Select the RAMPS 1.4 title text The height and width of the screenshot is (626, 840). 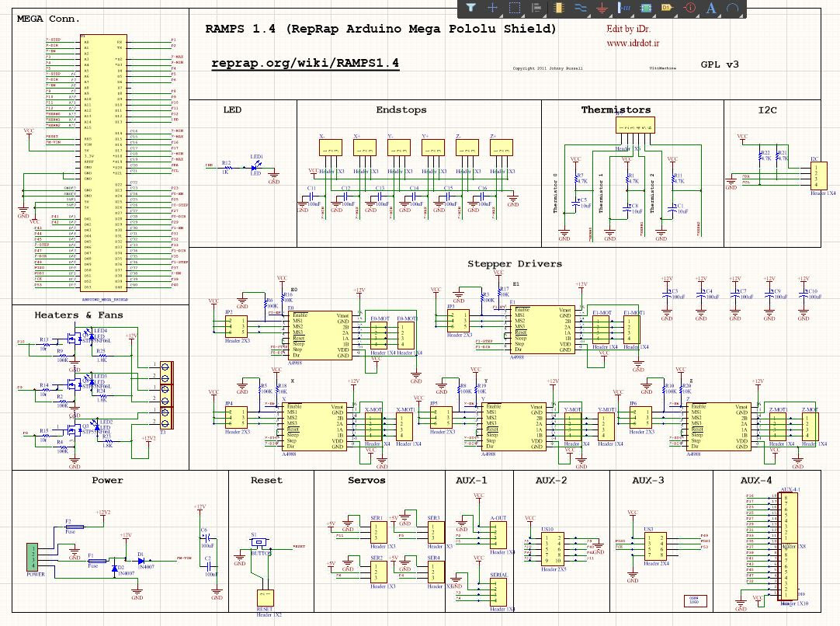pyautogui.click(x=380, y=29)
